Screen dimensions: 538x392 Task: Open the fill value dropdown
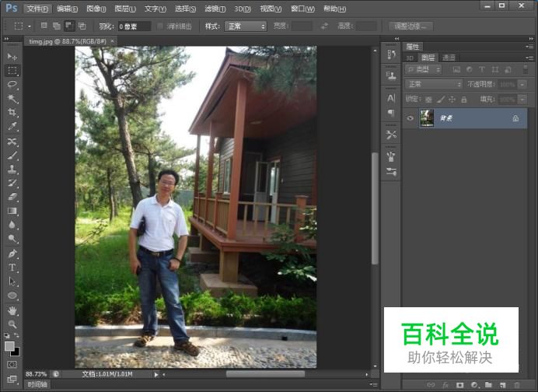tap(522, 100)
